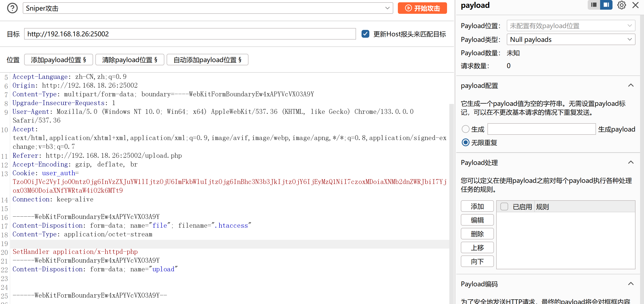Select the 生成 radio button

pyautogui.click(x=465, y=129)
